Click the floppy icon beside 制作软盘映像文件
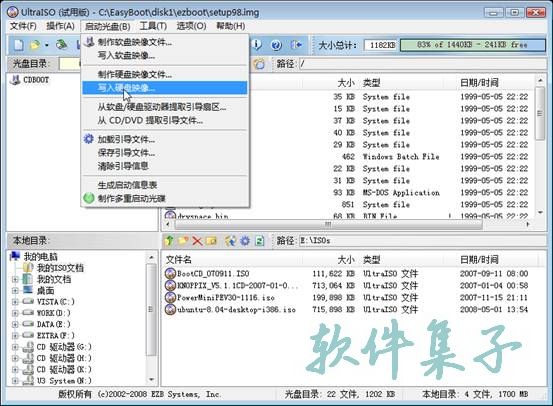 90,42
